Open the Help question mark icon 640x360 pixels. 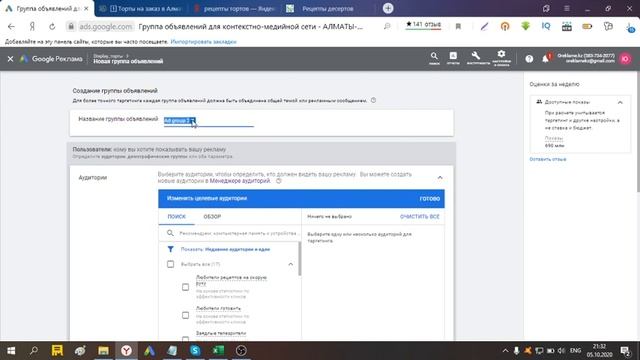pos(529,59)
